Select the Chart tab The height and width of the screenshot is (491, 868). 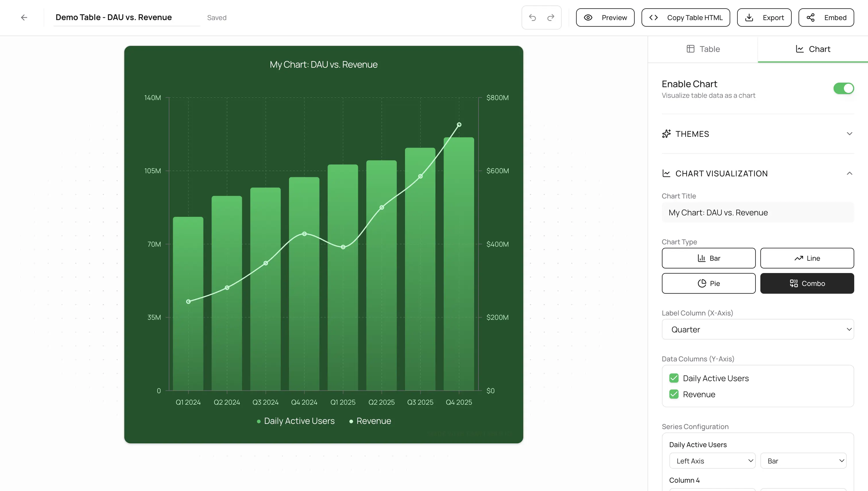point(813,49)
